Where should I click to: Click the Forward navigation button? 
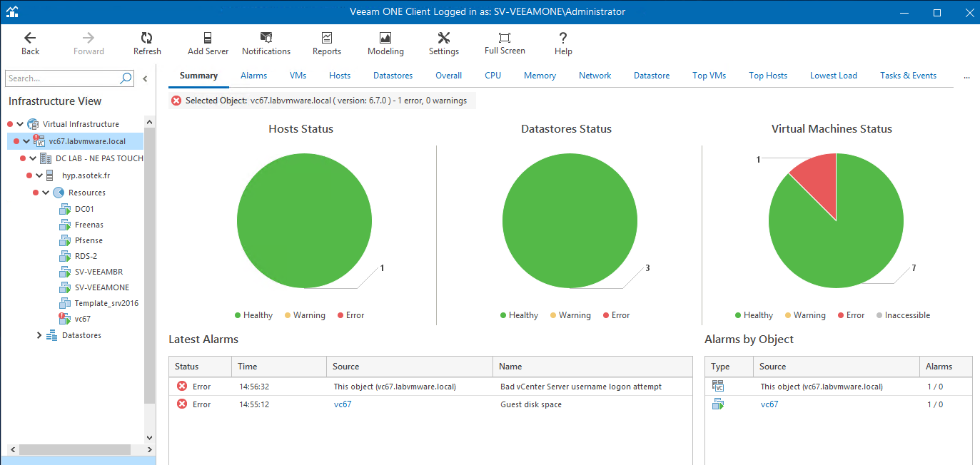(x=89, y=43)
